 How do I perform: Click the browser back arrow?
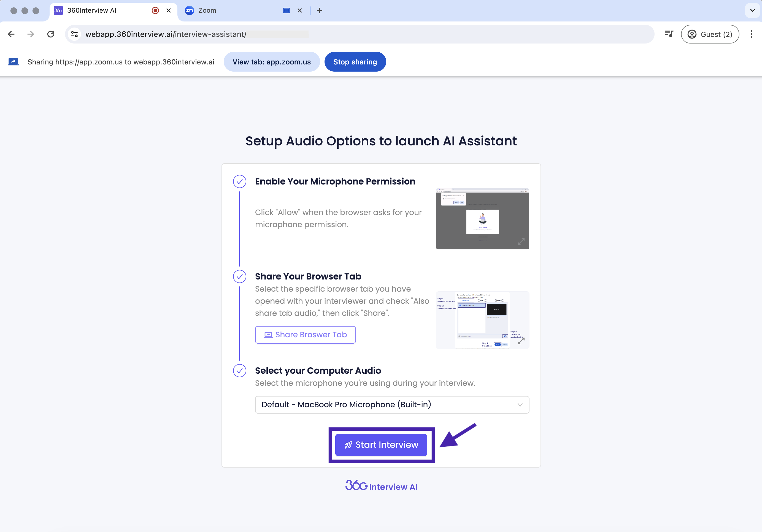pyautogui.click(x=11, y=34)
